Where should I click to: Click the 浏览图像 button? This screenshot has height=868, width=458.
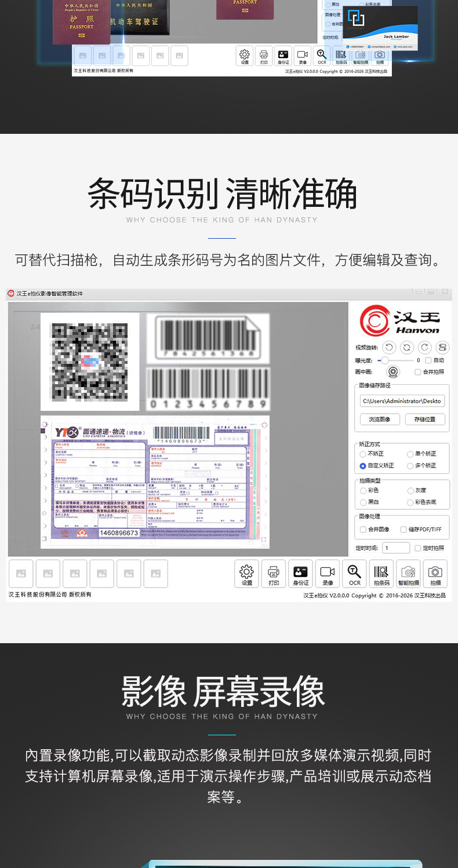pos(379,419)
